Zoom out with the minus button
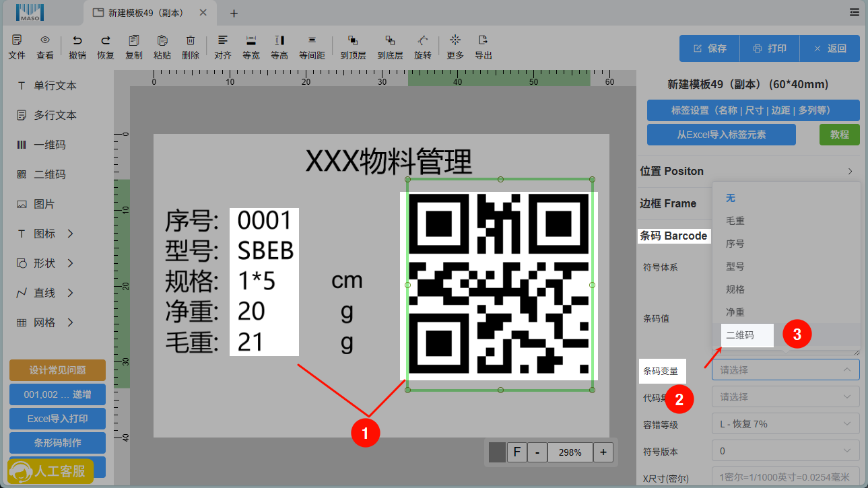The height and width of the screenshot is (488, 868). pyautogui.click(x=537, y=452)
